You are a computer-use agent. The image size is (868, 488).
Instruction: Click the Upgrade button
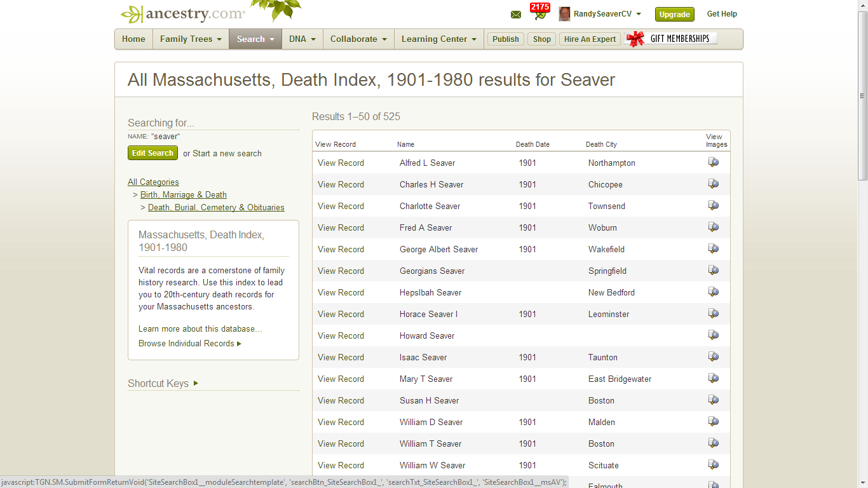click(674, 14)
